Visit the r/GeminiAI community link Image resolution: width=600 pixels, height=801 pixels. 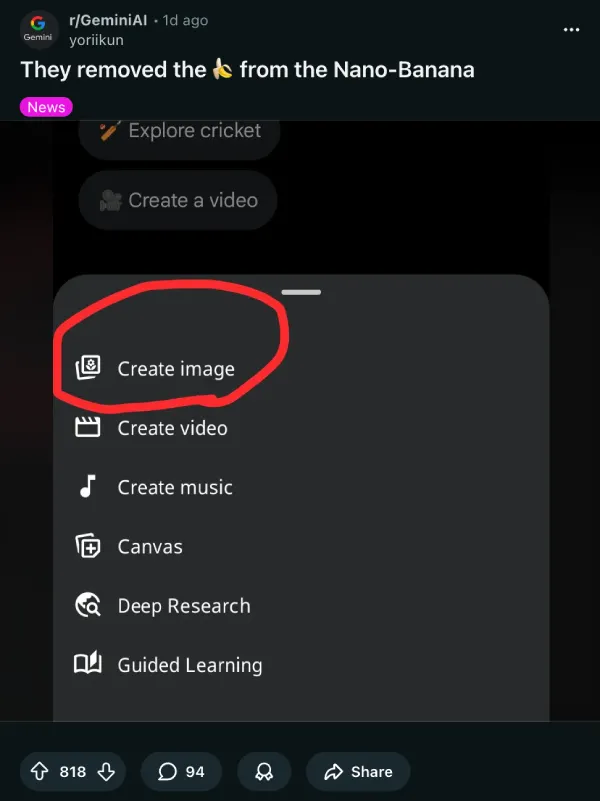(x=108, y=20)
